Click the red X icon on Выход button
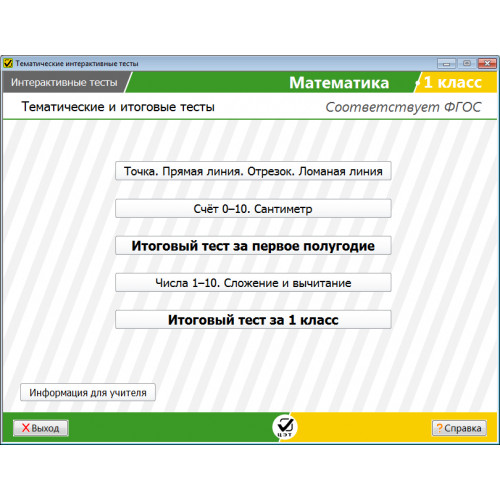 (26, 428)
